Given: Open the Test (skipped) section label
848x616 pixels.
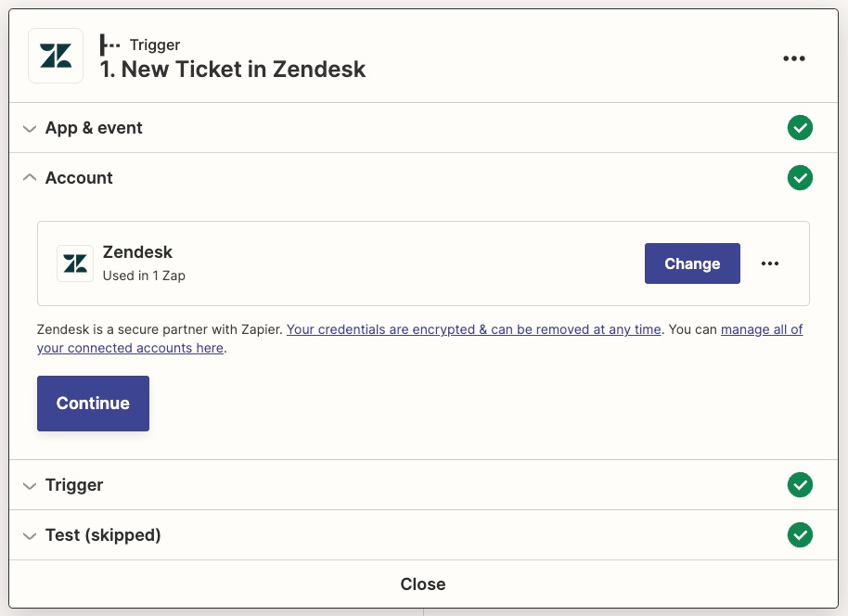Looking at the screenshot, I should pos(103,535).
